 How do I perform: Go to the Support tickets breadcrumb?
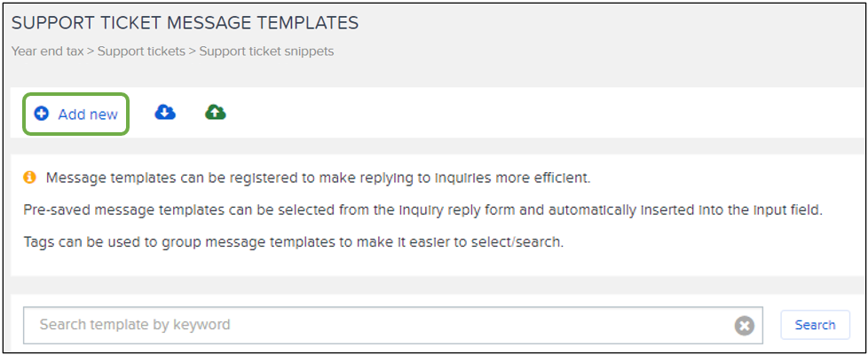[141, 51]
